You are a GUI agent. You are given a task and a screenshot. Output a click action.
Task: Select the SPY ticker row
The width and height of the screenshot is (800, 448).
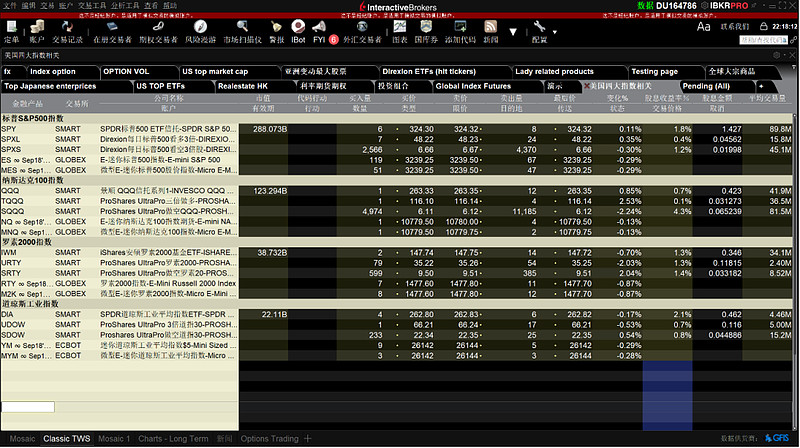(397, 129)
